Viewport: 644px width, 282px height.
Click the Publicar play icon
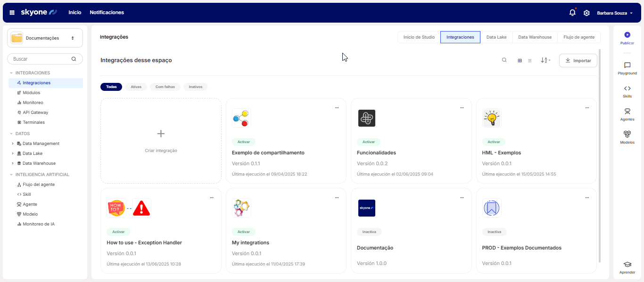(627, 35)
